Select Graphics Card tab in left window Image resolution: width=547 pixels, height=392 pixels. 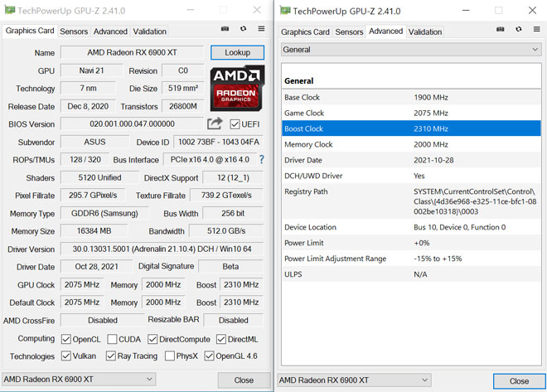(x=30, y=31)
